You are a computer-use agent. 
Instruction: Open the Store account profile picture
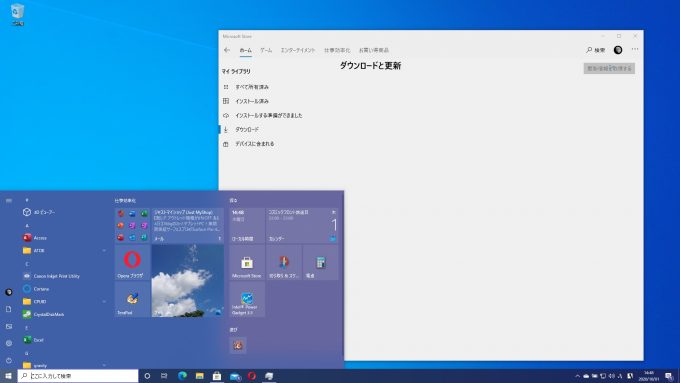pyautogui.click(x=618, y=50)
